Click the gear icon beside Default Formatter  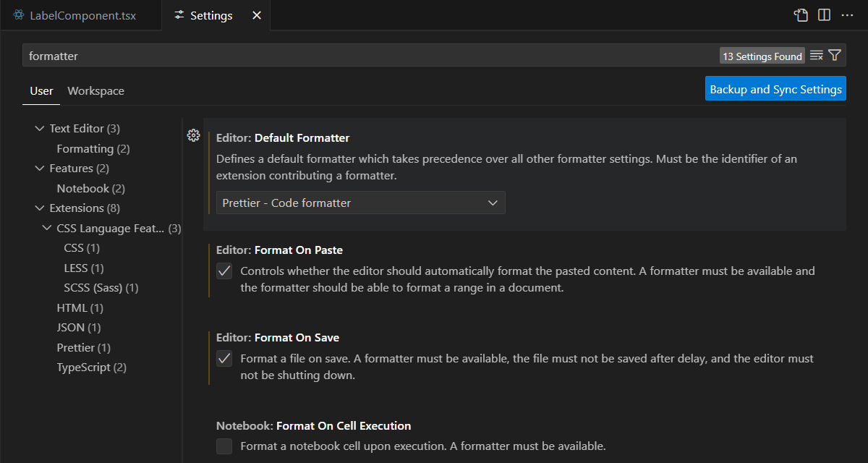pyautogui.click(x=193, y=135)
